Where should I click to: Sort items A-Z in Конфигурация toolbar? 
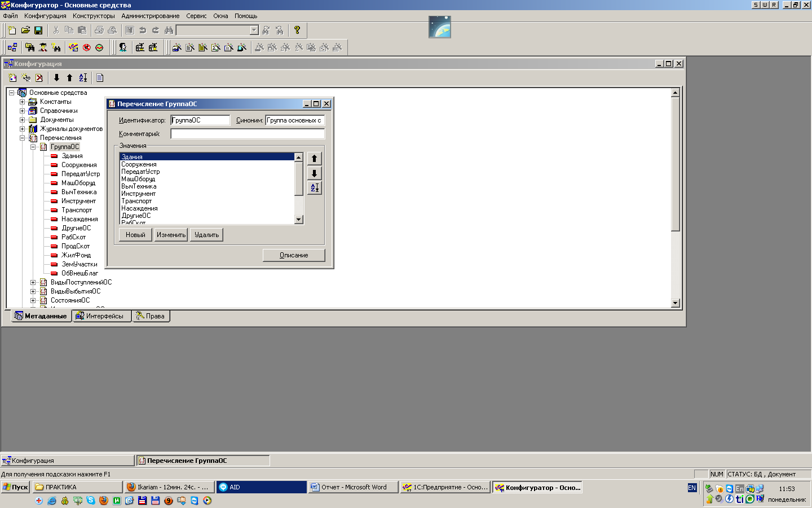(x=83, y=78)
